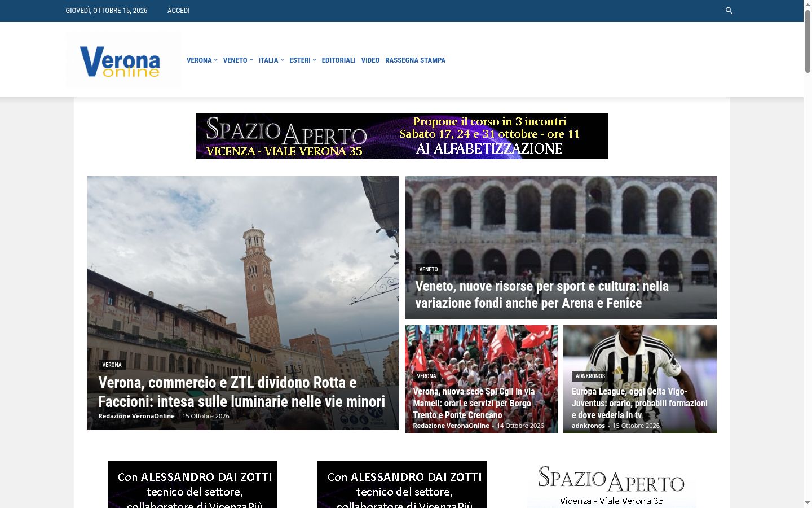This screenshot has width=812, height=508.
Task: Click the date 14 Ottobre 2026
Action: point(520,426)
